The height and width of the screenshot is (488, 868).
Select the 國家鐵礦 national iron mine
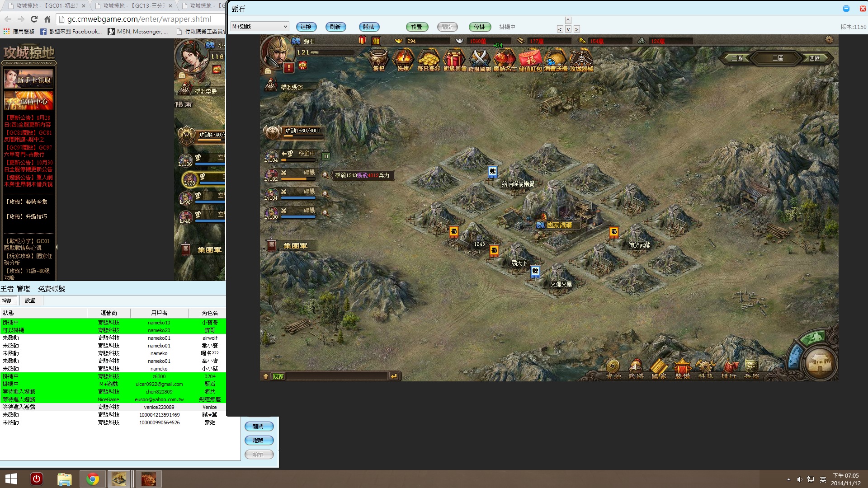tap(559, 225)
